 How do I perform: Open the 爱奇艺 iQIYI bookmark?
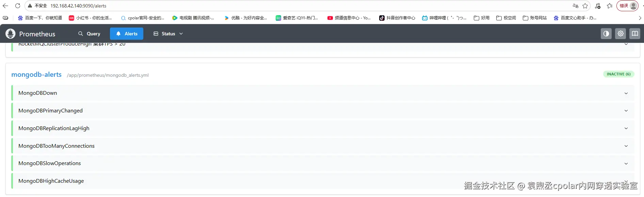coord(297,18)
